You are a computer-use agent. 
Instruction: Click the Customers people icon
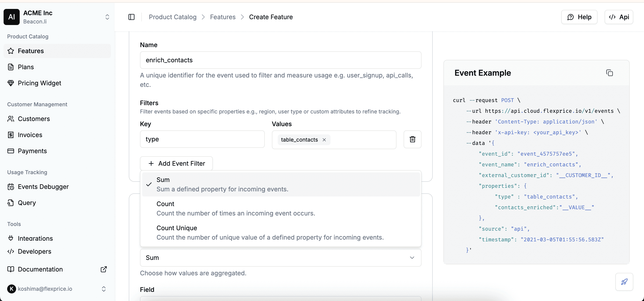pyautogui.click(x=11, y=119)
